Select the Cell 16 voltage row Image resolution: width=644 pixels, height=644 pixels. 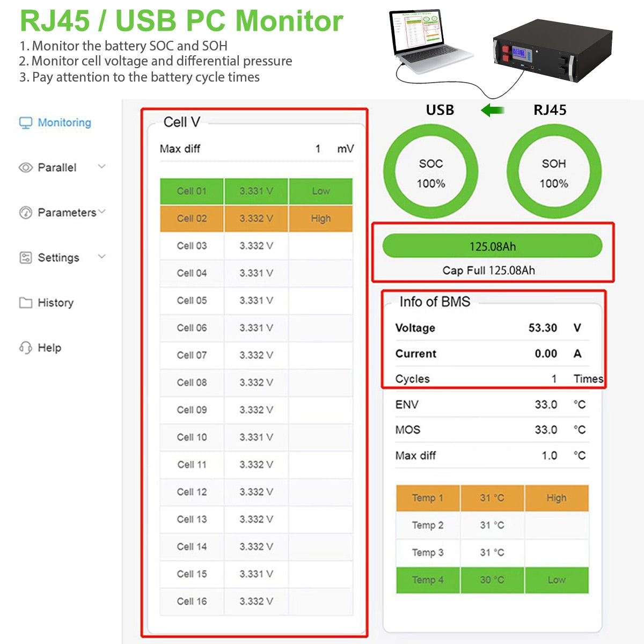click(255, 602)
